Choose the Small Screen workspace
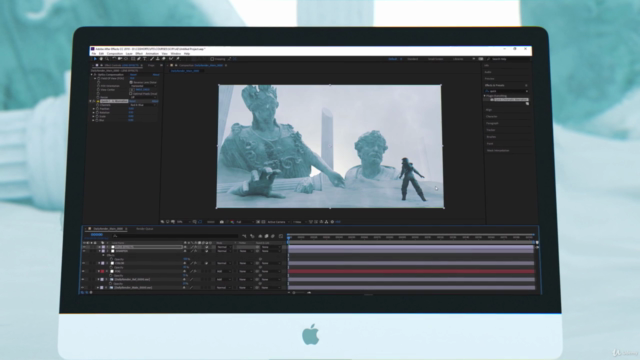The height and width of the screenshot is (360, 640). [x=436, y=59]
